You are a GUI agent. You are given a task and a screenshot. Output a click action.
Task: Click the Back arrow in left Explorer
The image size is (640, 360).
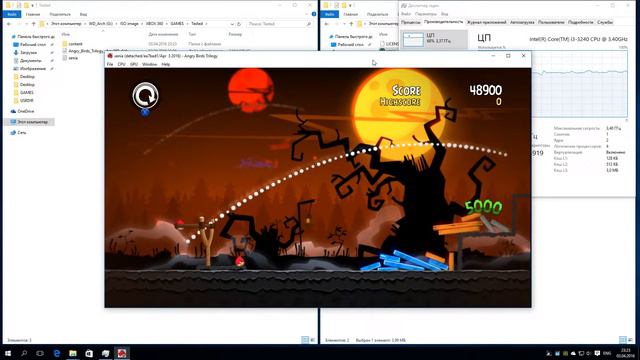[9, 24]
